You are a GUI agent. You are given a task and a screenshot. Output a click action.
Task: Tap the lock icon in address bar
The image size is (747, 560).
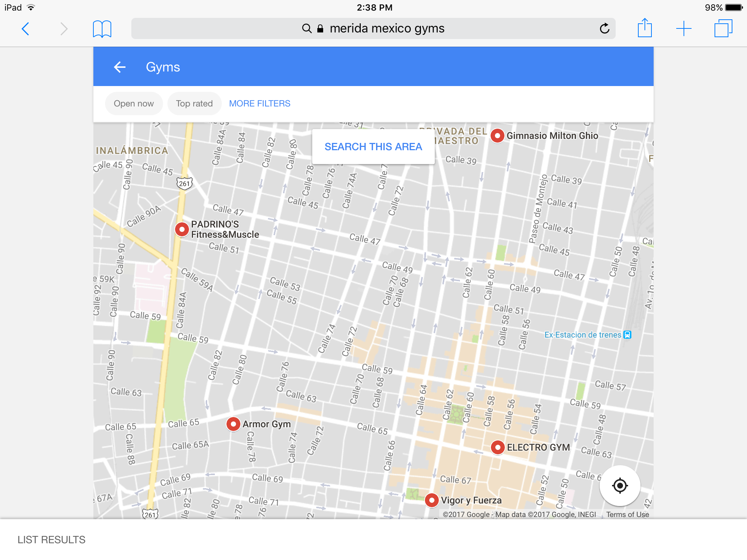pyautogui.click(x=320, y=28)
